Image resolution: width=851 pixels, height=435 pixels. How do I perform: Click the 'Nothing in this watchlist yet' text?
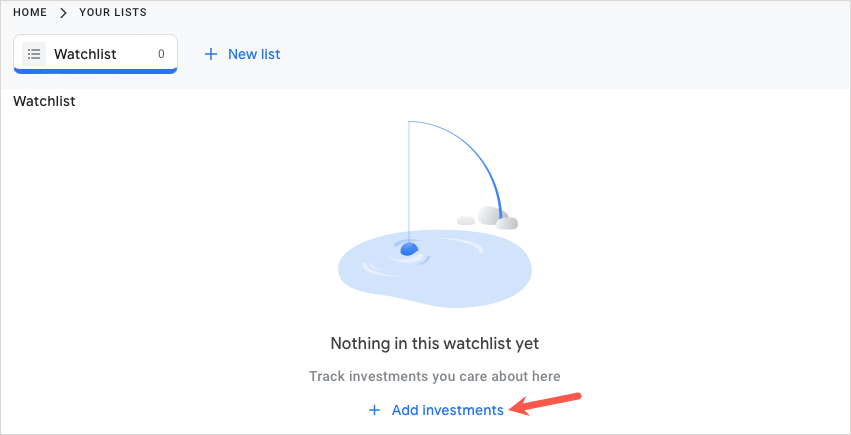[x=434, y=344]
